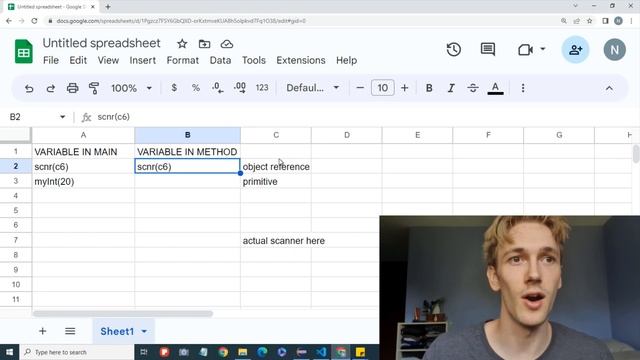This screenshot has height=360, width=640.
Task: Click cell with actual scanner here
Action: tap(276, 241)
